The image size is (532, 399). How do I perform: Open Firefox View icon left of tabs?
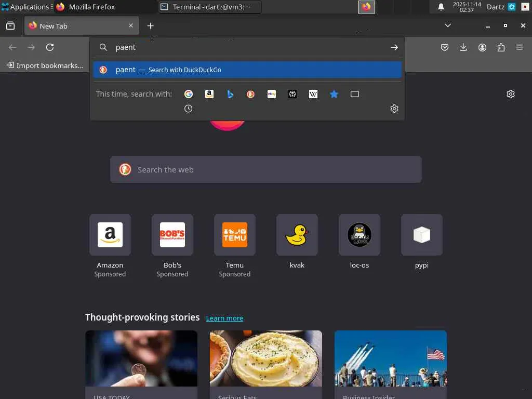pos(10,26)
